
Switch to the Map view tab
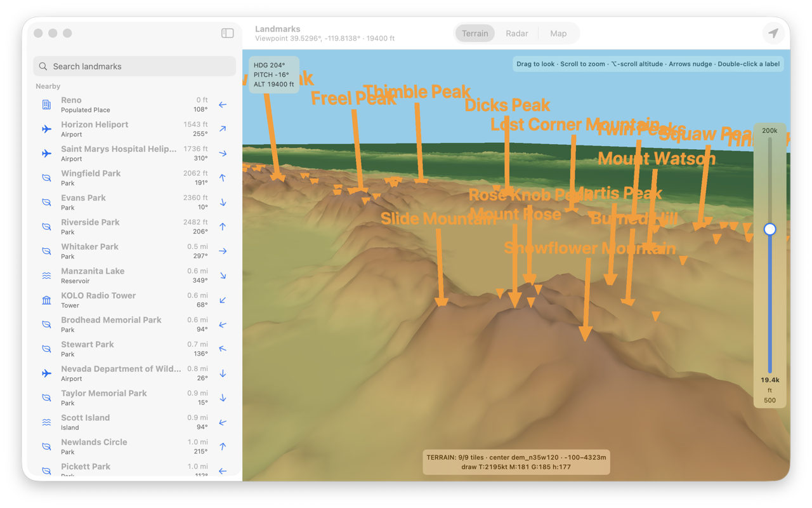558,34
